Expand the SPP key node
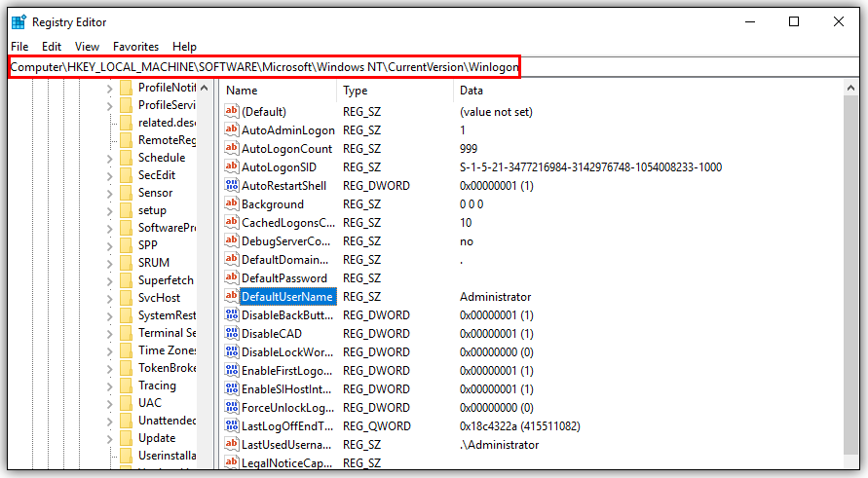Viewport: 868px width, 478px height. (x=110, y=246)
